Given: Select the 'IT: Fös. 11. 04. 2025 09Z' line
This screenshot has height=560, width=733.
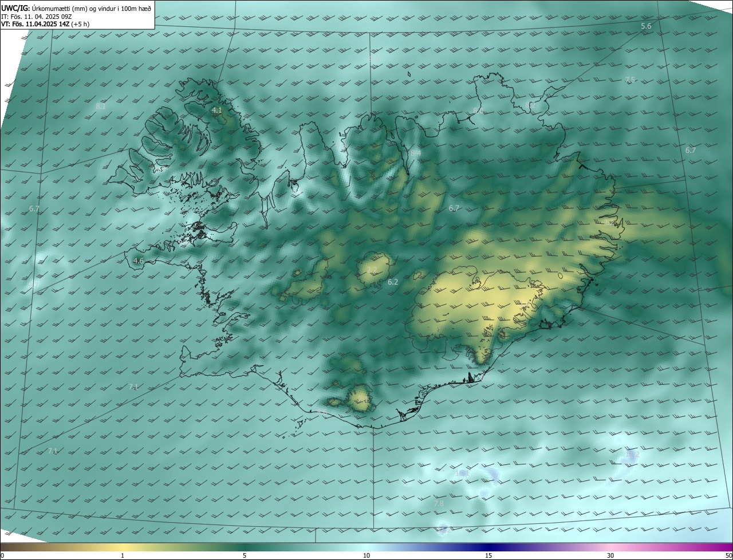Looking at the screenshot, I should point(36,17).
